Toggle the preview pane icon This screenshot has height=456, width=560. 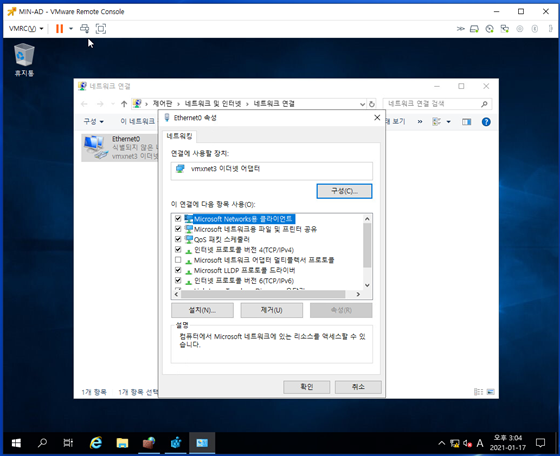pos(466,122)
